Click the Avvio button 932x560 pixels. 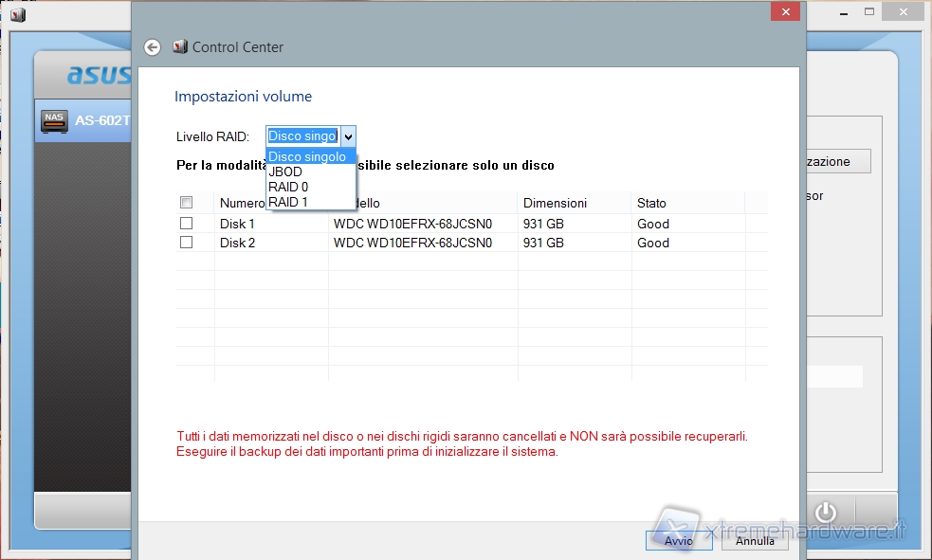[x=679, y=541]
